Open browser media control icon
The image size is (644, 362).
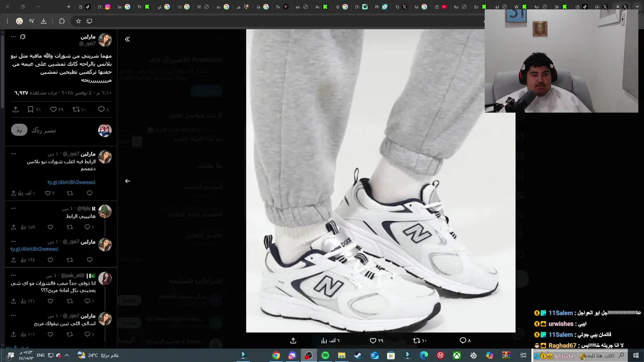pos(31,21)
